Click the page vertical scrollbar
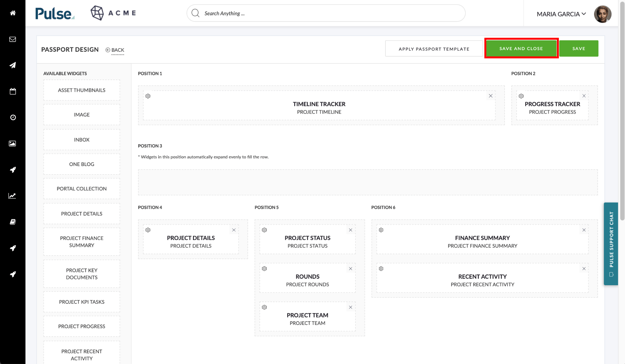Image resolution: width=625 pixels, height=364 pixels. 622,111
